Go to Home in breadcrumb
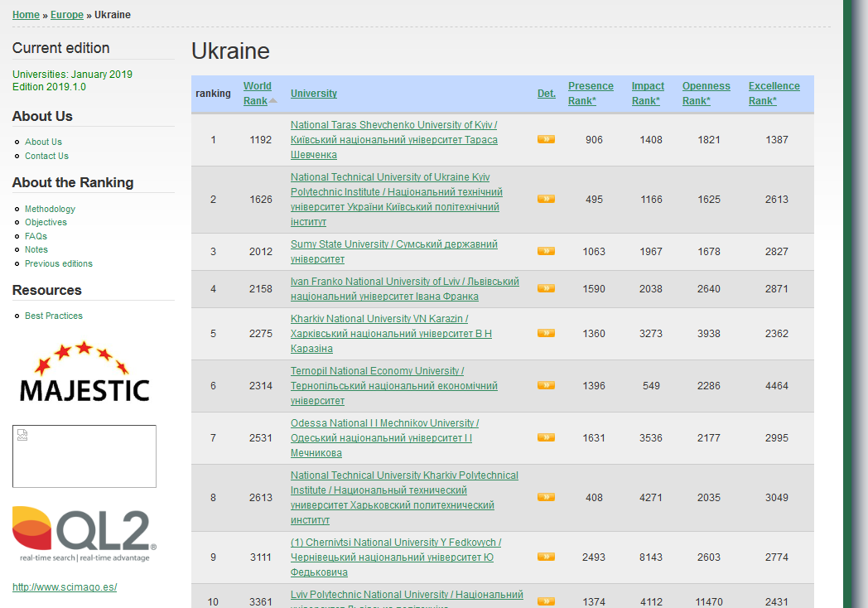 26,15
